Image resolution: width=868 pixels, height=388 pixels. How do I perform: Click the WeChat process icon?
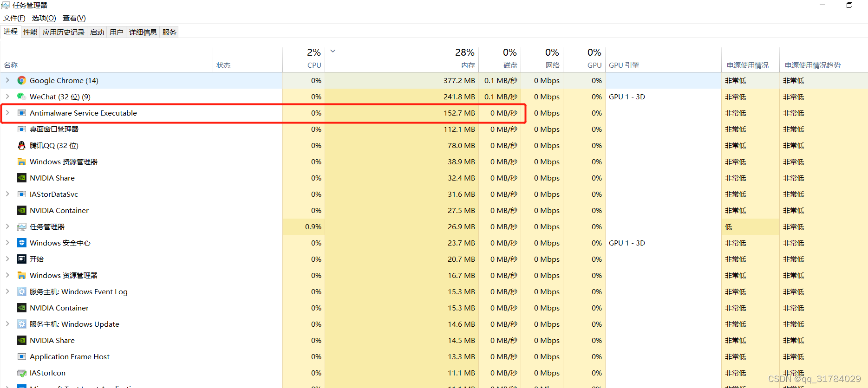22,97
